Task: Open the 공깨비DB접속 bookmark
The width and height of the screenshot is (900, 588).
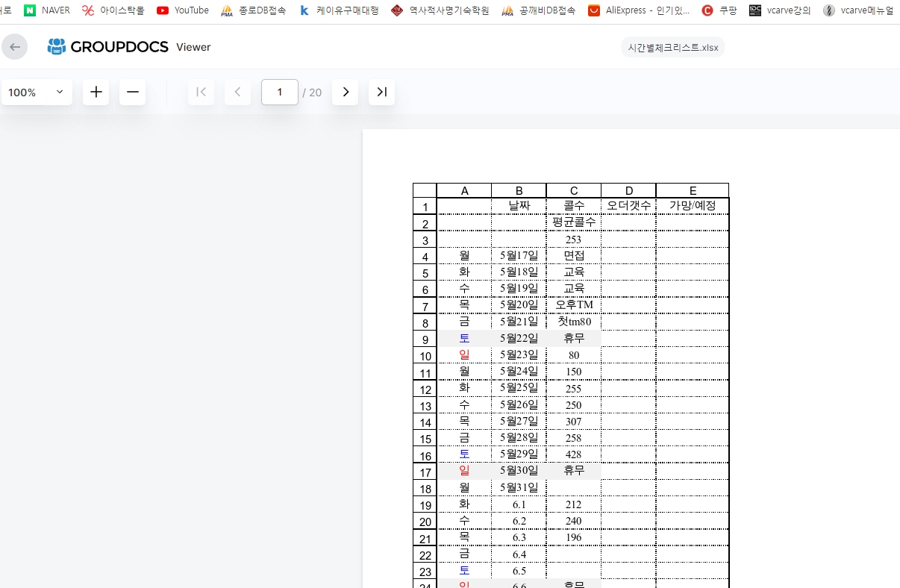Action: 539,10
